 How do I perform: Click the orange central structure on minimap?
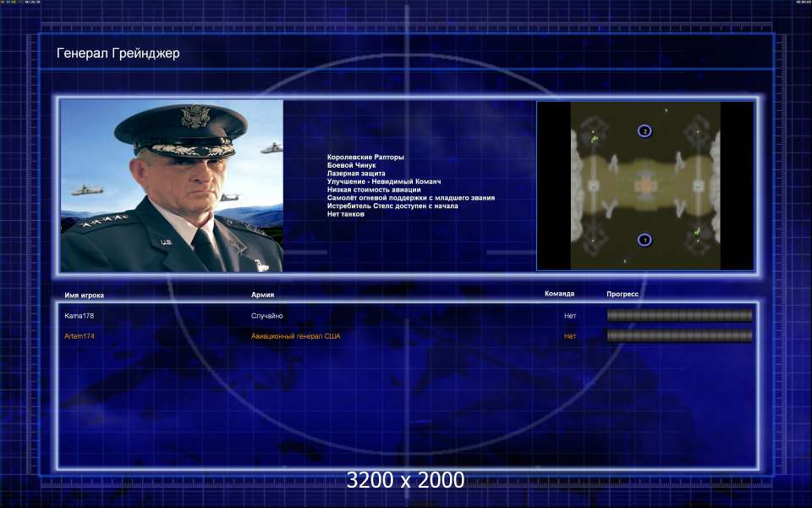click(645, 185)
